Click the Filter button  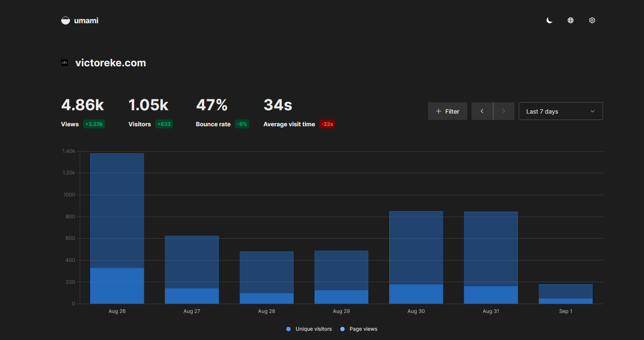(x=447, y=111)
